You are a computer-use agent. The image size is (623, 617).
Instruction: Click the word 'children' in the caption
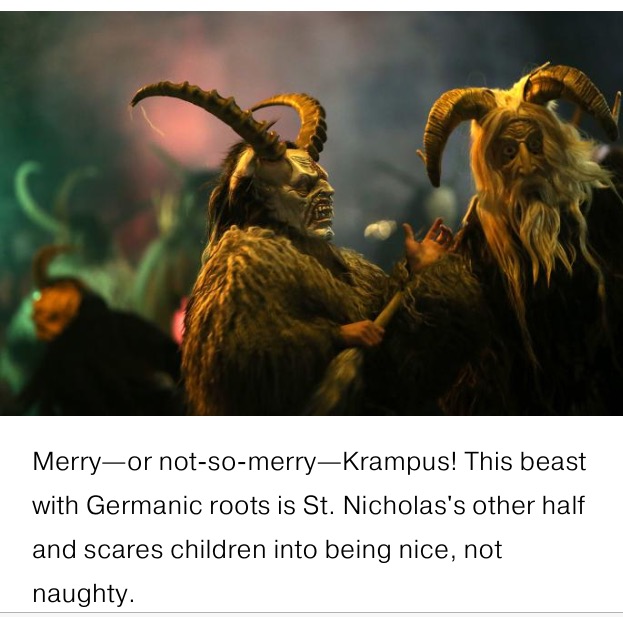[x=218, y=549]
